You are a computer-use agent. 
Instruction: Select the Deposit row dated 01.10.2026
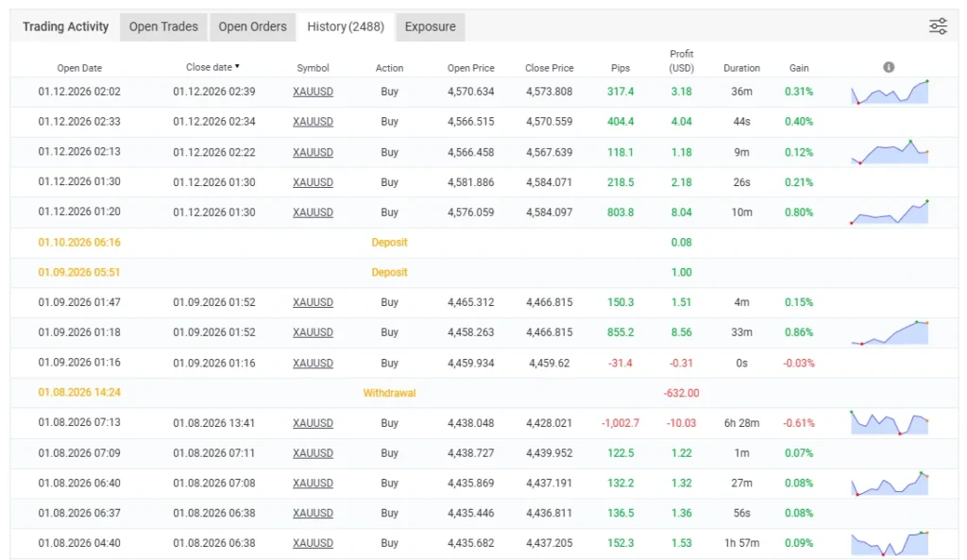pyautogui.click(x=389, y=243)
